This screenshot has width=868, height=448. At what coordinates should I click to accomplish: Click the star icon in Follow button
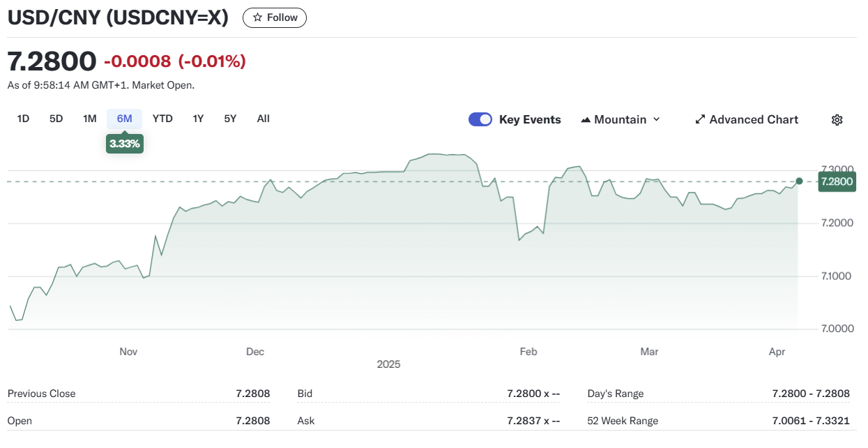click(x=257, y=17)
